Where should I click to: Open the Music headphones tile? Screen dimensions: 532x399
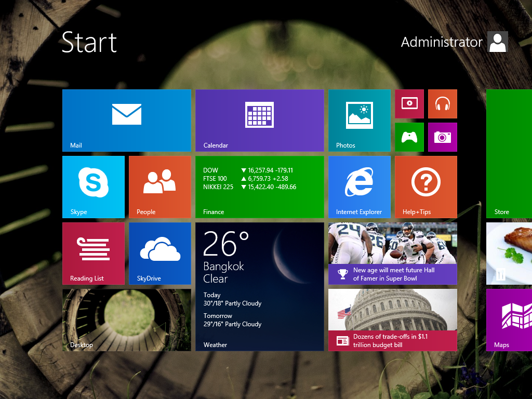(443, 104)
